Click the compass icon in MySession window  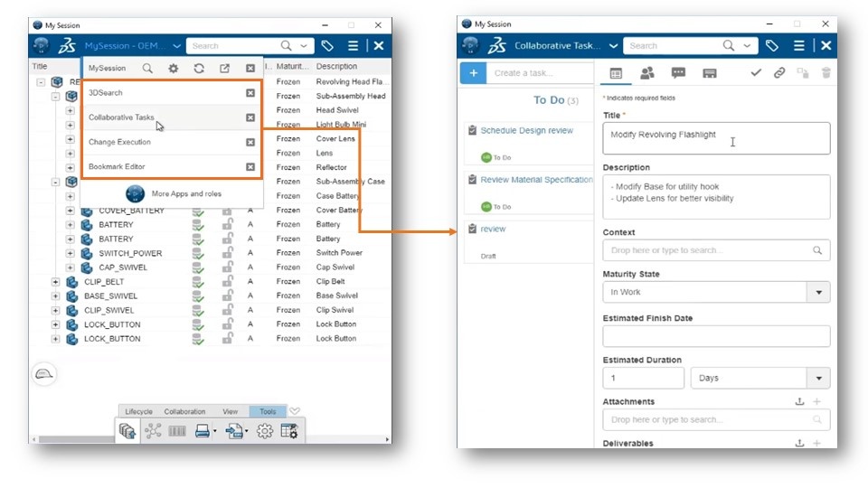[x=41, y=45]
